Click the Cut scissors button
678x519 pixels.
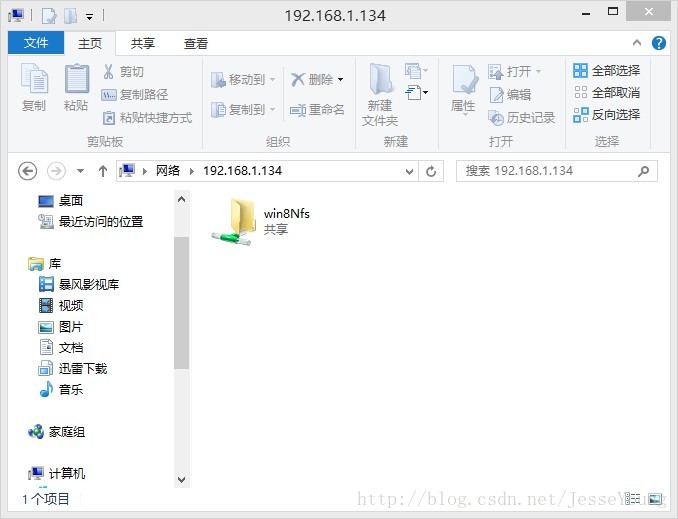click(x=123, y=71)
